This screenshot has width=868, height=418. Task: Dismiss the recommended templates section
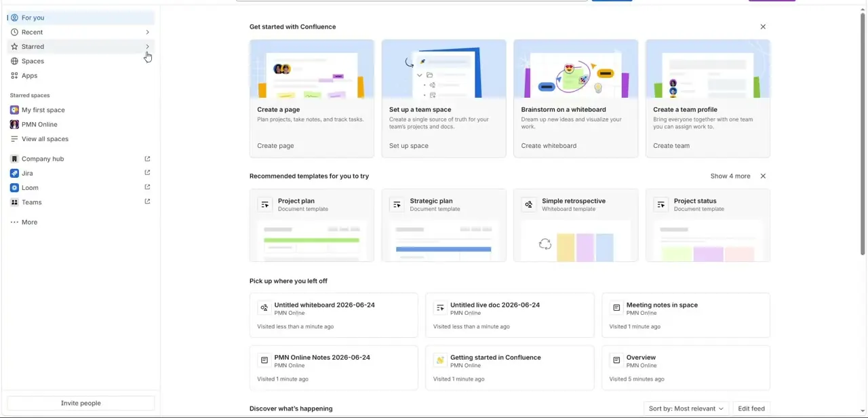point(763,176)
